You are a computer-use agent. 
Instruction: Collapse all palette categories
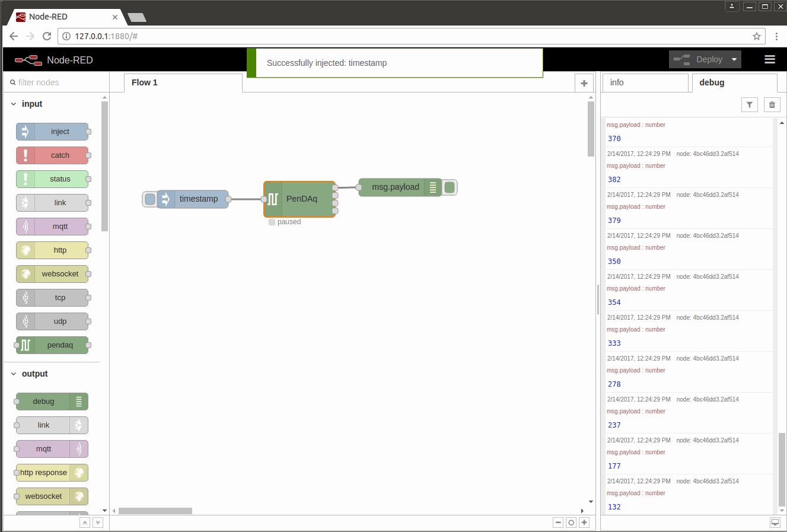tap(85, 523)
